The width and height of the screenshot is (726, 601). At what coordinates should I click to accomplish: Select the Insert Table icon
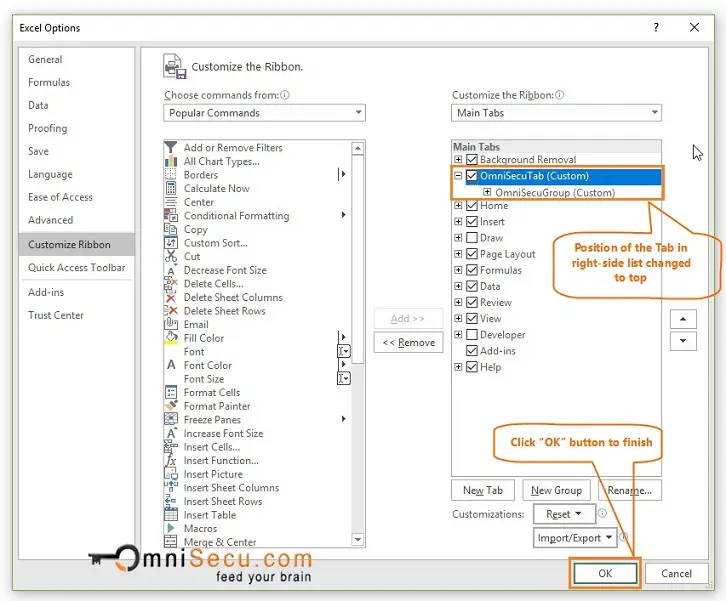(x=171, y=515)
